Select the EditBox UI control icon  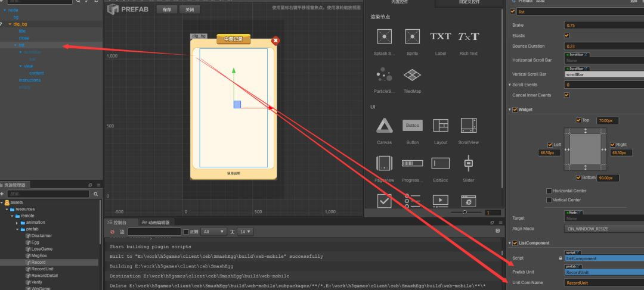tap(440, 163)
